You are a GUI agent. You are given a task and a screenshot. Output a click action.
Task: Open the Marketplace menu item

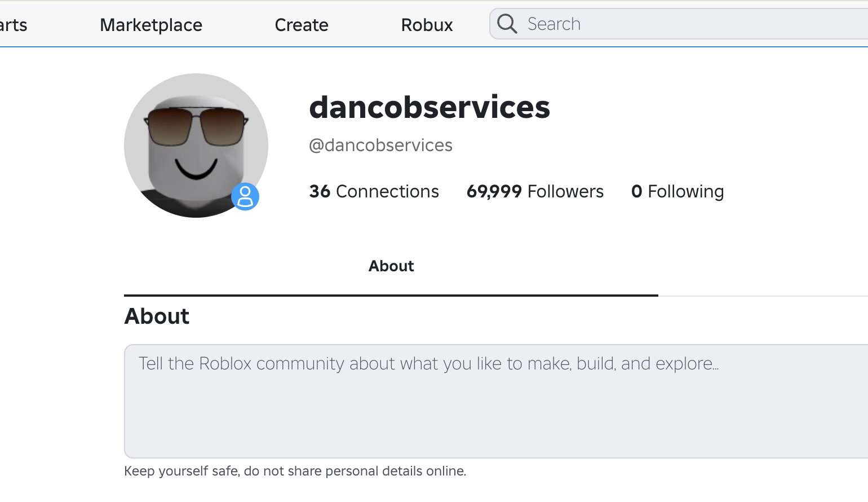pos(151,25)
